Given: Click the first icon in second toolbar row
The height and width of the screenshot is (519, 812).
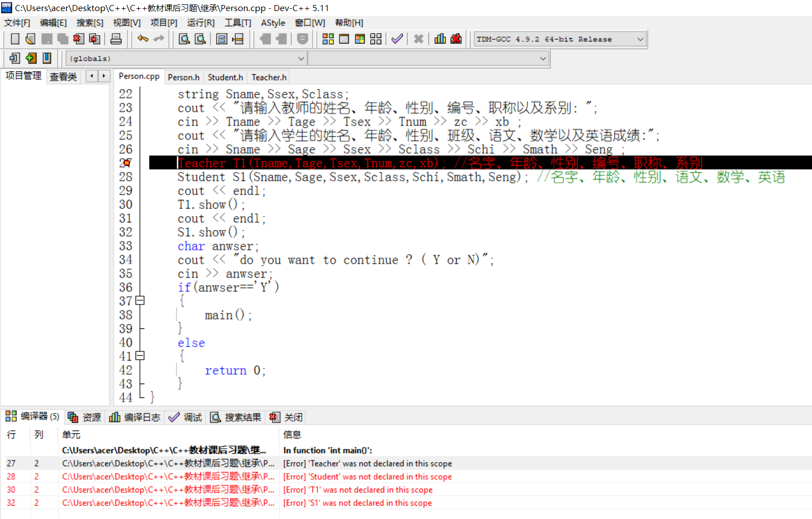Looking at the screenshot, I should coord(15,58).
